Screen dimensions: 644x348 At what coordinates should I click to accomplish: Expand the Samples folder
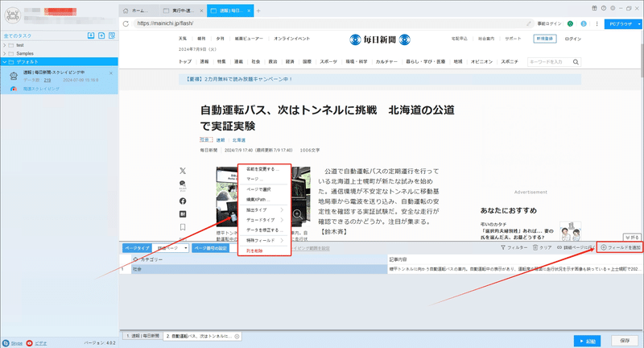coord(5,53)
